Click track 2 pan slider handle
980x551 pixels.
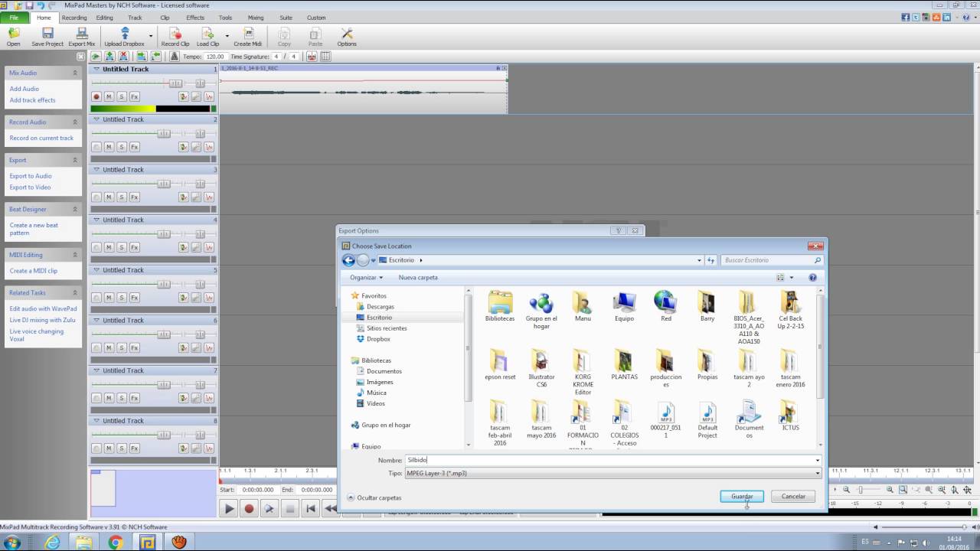pyautogui.click(x=200, y=133)
